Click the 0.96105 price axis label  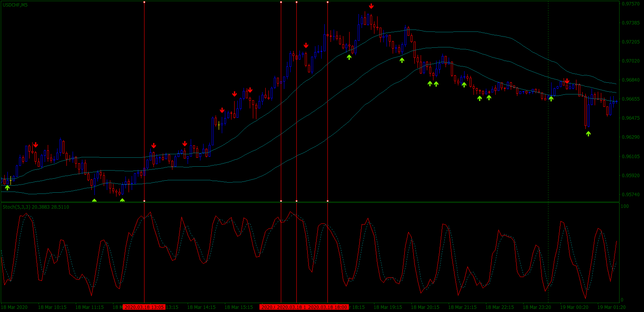[x=631, y=157]
